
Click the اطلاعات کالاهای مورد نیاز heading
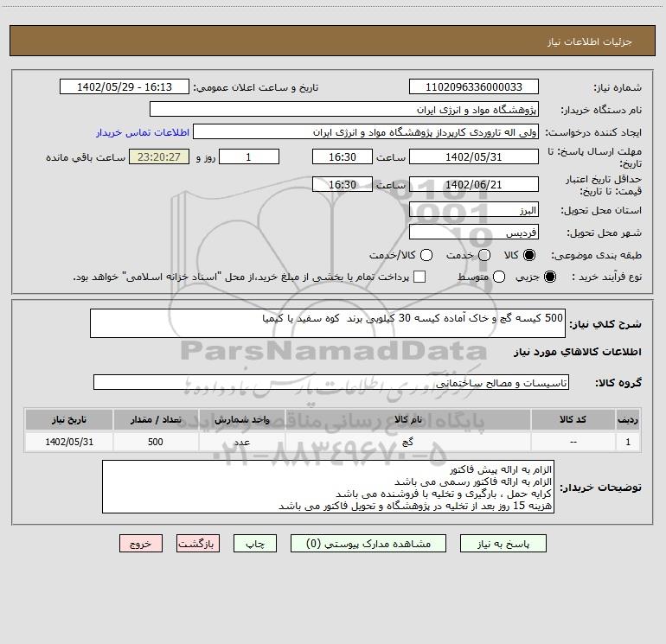tap(578, 352)
